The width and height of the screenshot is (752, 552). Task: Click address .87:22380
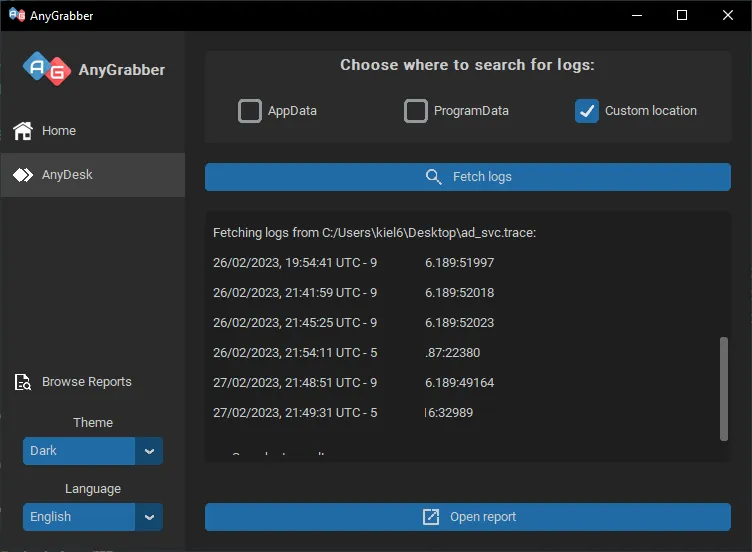coord(453,353)
